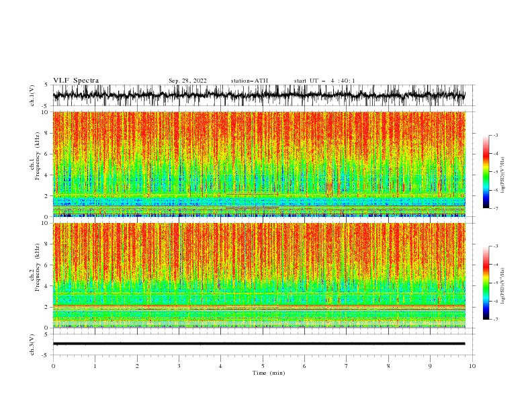Screen dimensions: 532x411
Task: Click the "Time (min)" axis label
Action: (x=269, y=373)
